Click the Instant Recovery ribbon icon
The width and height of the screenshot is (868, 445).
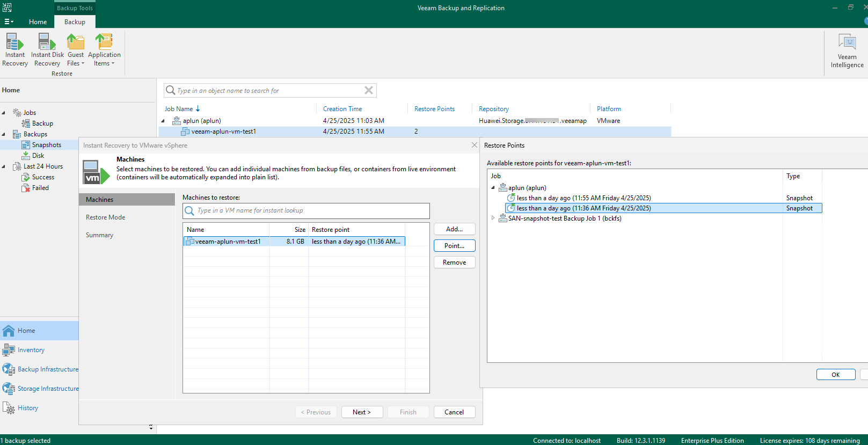click(x=14, y=49)
